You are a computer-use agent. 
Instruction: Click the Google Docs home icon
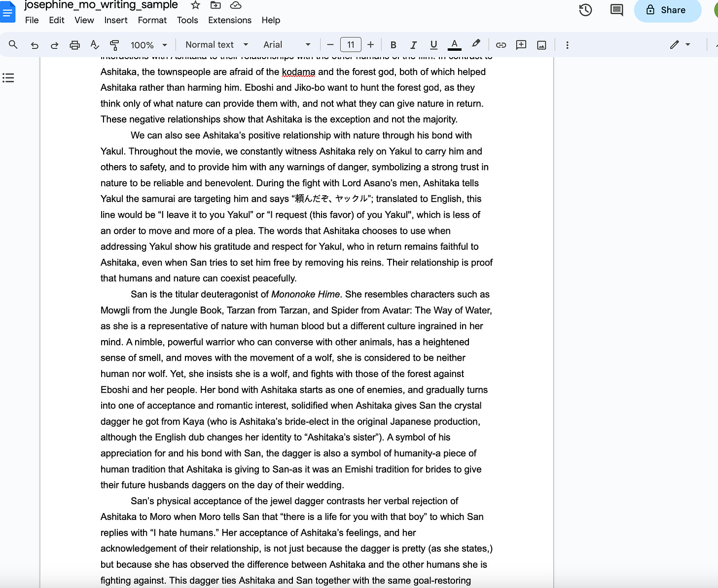pyautogui.click(x=7, y=12)
